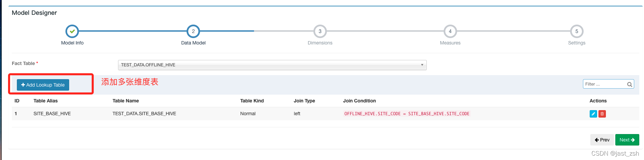Click the green Next button
Viewport: 644px width, 160px height.
[x=627, y=140]
